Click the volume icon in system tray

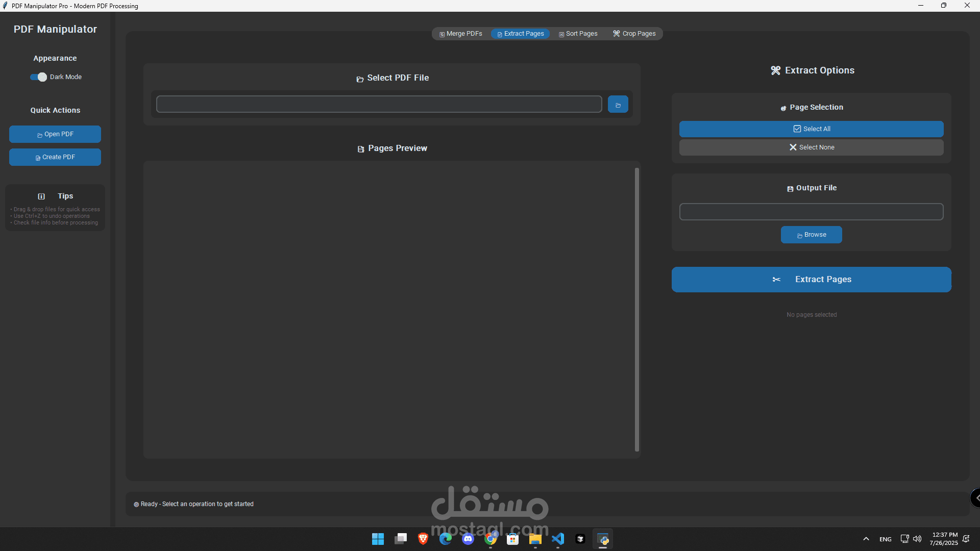tap(917, 539)
